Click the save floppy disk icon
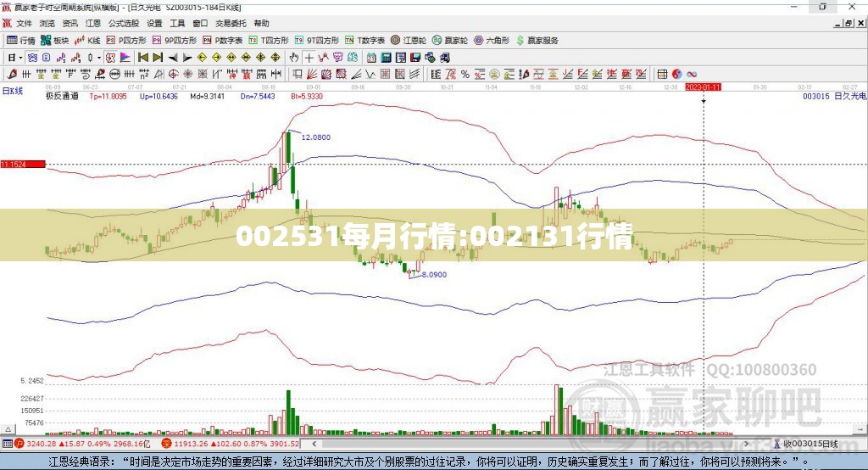Image resolution: width=868 pixels, height=470 pixels. 415,58
